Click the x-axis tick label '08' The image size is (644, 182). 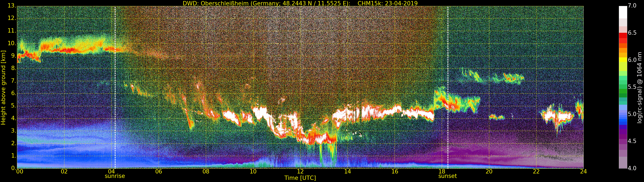click(x=206, y=172)
